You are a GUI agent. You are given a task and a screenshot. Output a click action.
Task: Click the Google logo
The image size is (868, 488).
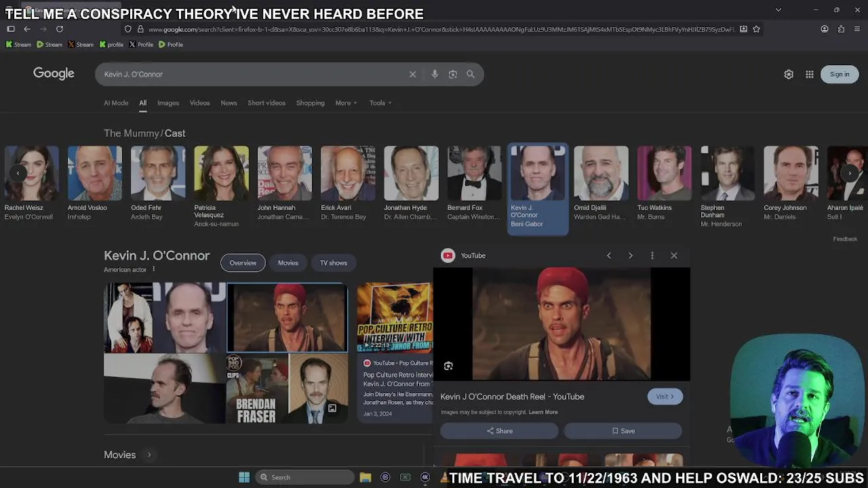[54, 74]
